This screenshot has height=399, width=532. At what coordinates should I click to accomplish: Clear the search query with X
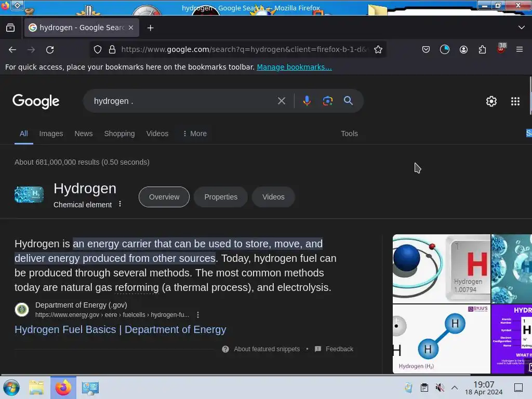281,101
